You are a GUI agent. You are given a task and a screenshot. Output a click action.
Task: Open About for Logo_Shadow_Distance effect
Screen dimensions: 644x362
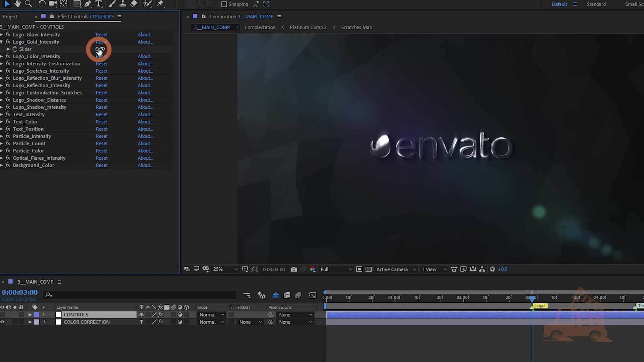pyautogui.click(x=145, y=100)
